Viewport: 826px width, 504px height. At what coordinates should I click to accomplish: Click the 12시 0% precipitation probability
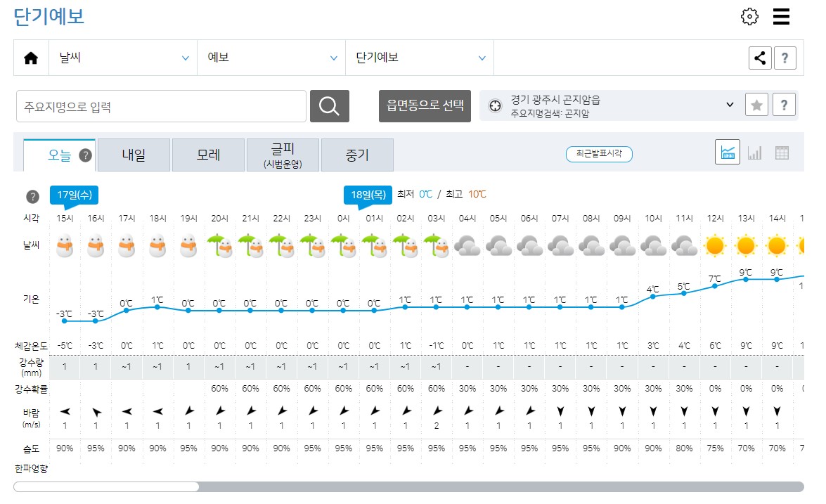click(x=715, y=389)
